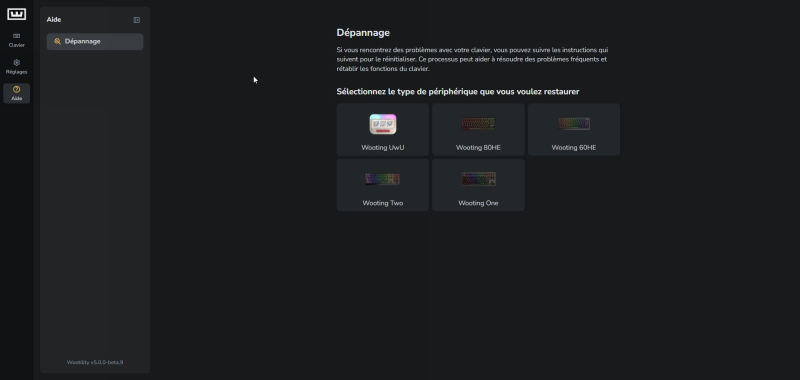800x380 pixels.
Task: Click the Wootility v5.0.0-beta version text
Action: (x=95, y=362)
